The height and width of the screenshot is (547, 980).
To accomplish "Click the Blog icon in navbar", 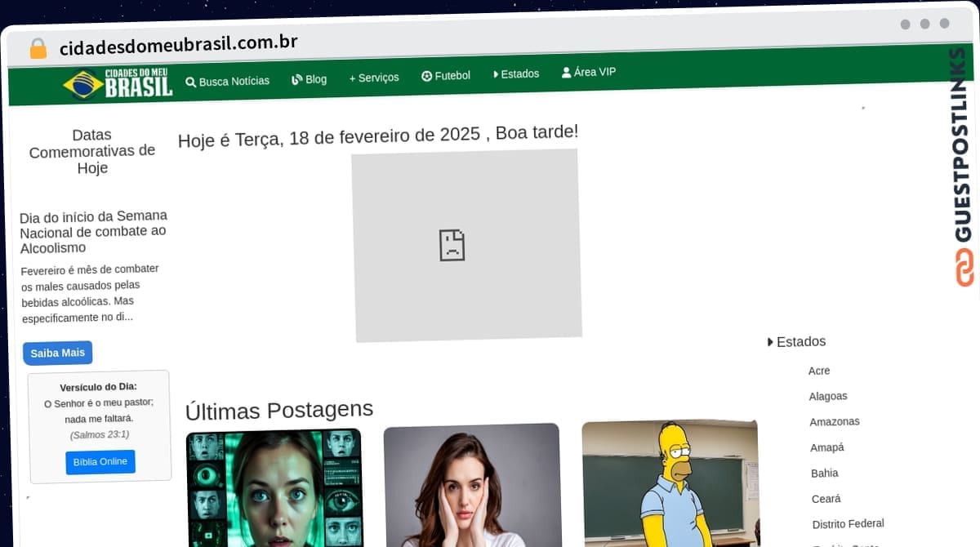I will point(297,79).
